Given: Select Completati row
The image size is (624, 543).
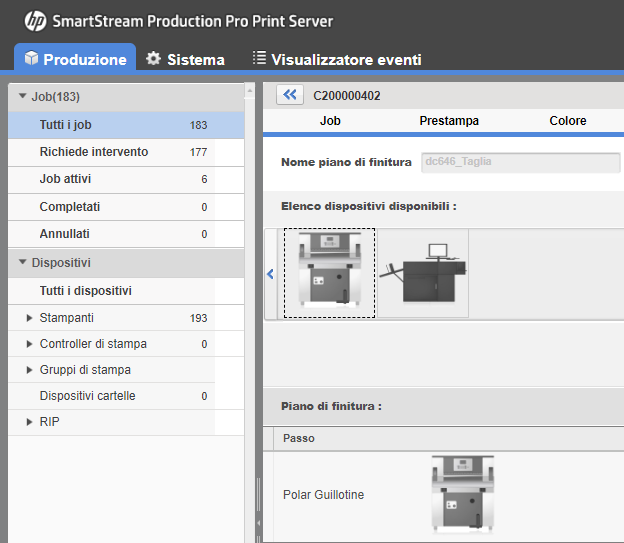Looking at the screenshot, I should [126, 207].
